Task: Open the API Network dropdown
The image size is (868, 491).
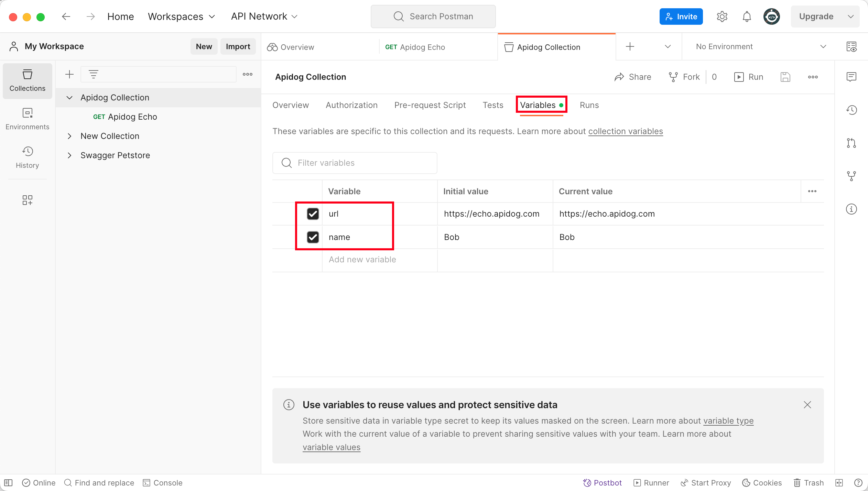Action: pos(264,17)
